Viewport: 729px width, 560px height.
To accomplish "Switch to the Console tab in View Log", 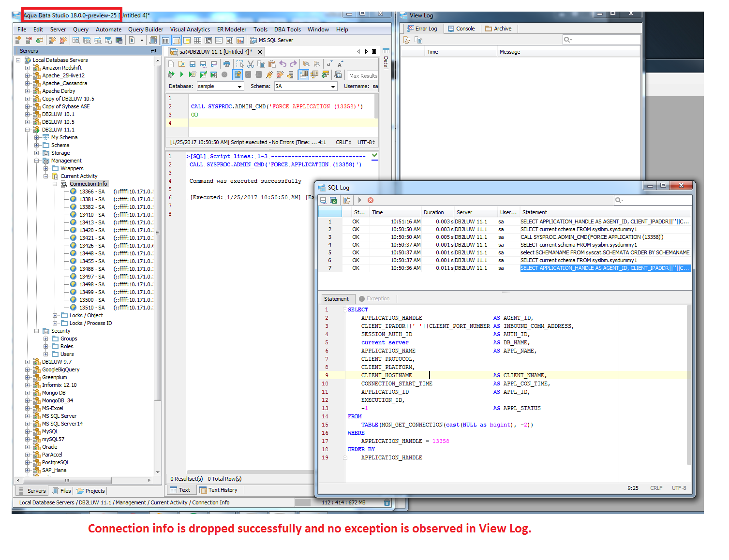I will pos(461,29).
